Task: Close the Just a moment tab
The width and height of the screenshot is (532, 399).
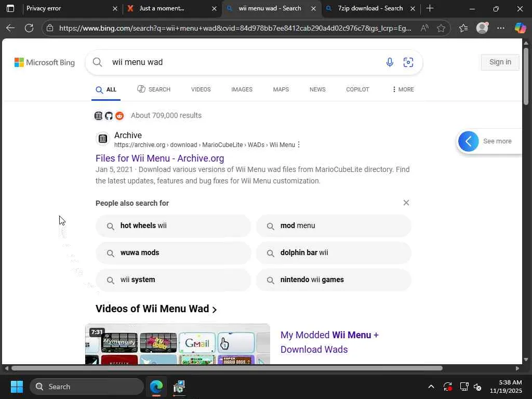Action: point(214,8)
